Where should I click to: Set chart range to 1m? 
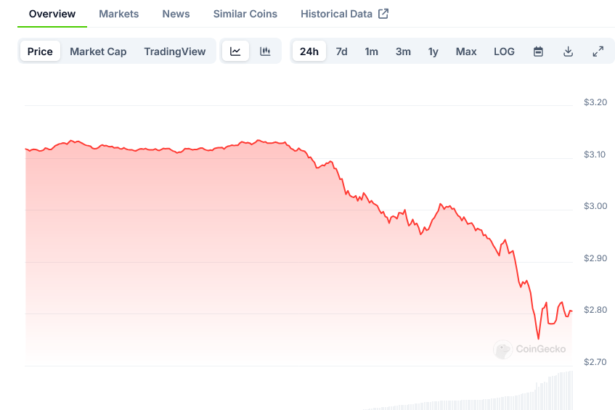tap(371, 51)
